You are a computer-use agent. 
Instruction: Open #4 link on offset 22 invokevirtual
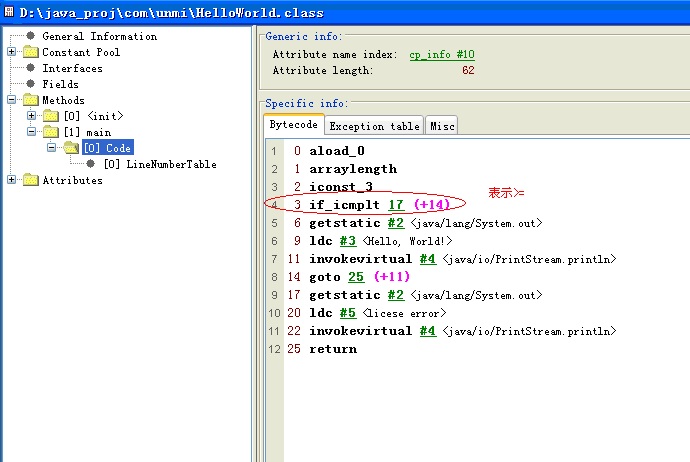coord(427,331)
